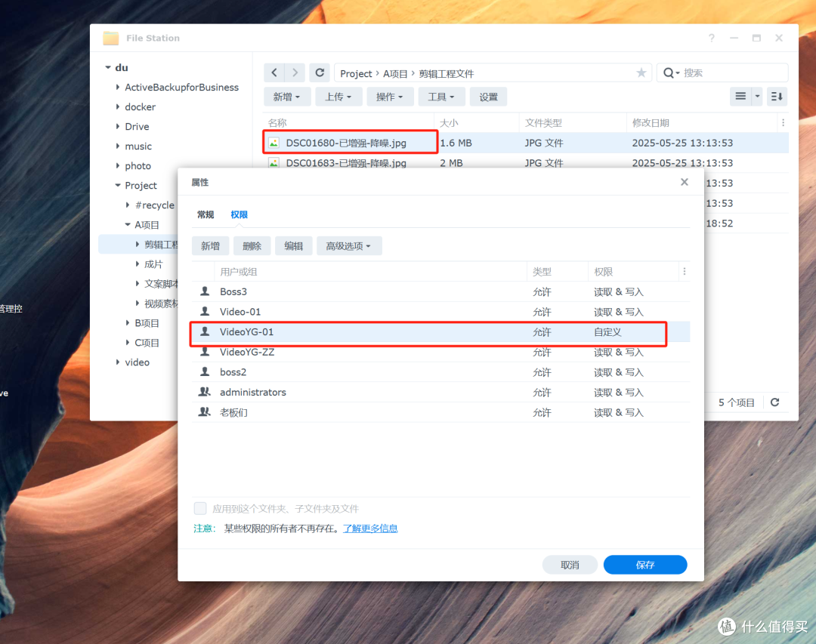Open the 操作 dropdown menu
Screen dimensions: 816x644
[389, 97]
